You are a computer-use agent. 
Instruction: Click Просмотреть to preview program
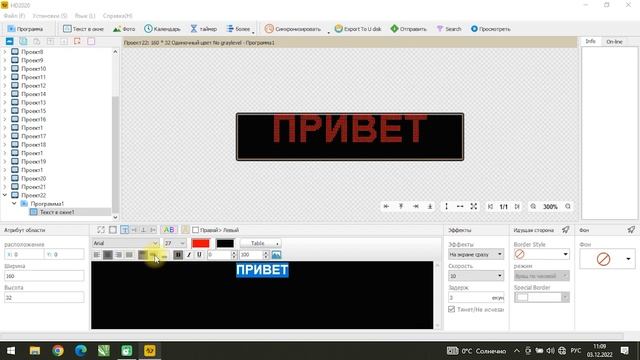click(490, 29)
